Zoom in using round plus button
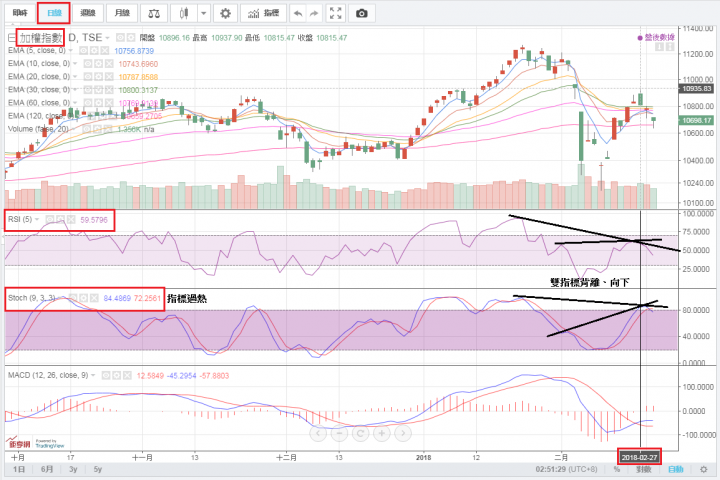The image size is (720, 480). (382, 433)
